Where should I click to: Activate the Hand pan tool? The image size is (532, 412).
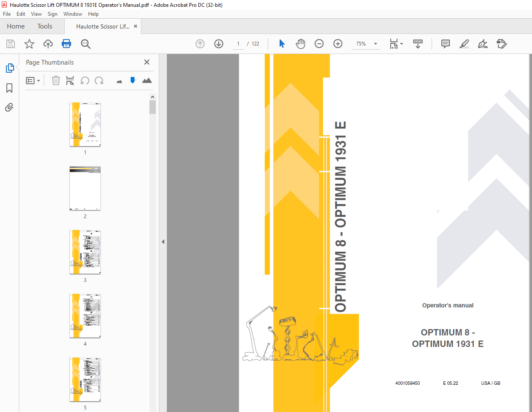(x=300, y=44)
